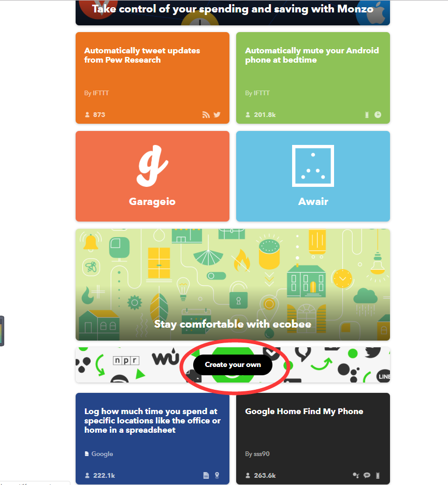Click the user count icon next to 222.1k

(87, 475)
